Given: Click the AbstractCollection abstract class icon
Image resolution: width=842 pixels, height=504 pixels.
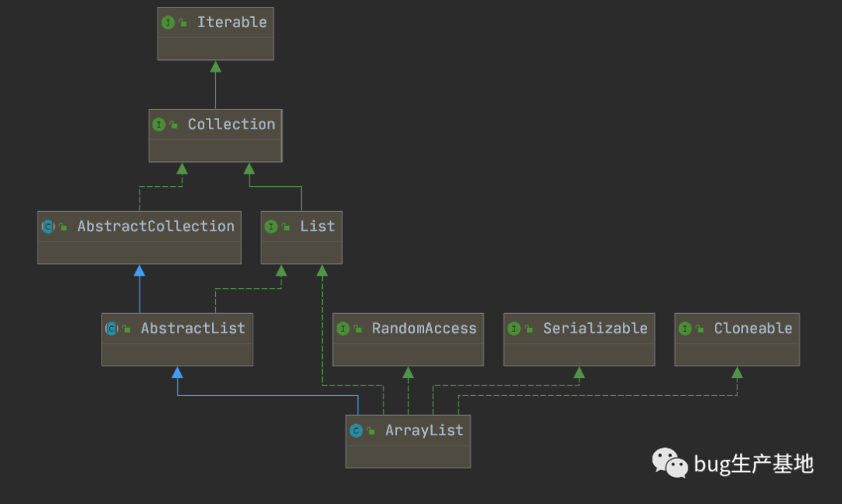Looking at the screenshot, I should tap(48, 227).
